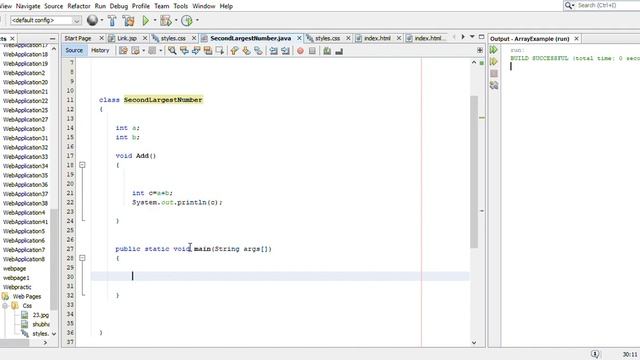Viewport: 640px width, 360px height.
Task: Click the Projects panel vertical scrollbar
Action: coord(54,259)
